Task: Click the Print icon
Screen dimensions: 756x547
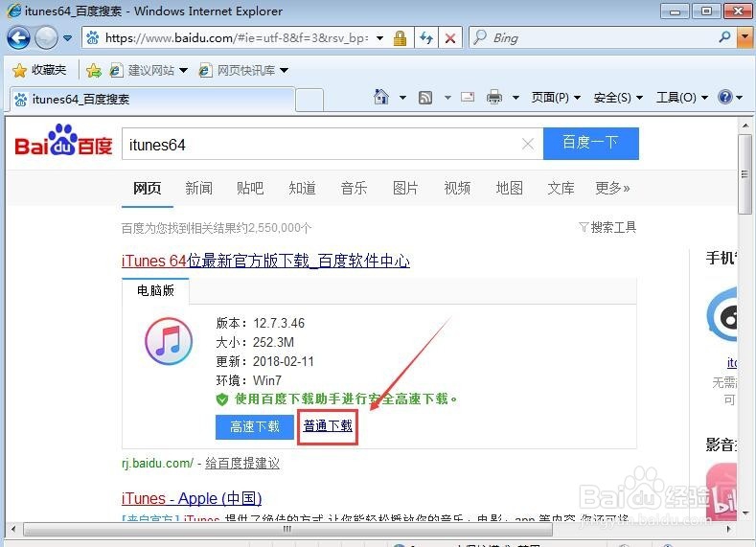Action: pos(494,98)
